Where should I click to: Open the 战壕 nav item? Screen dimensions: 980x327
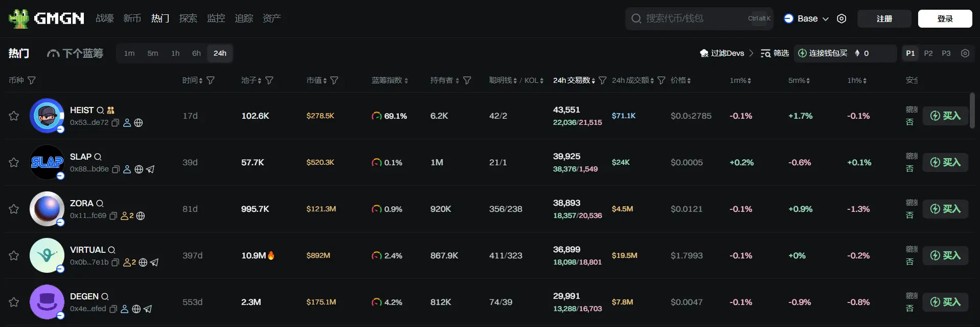click(x=105, y=18)
